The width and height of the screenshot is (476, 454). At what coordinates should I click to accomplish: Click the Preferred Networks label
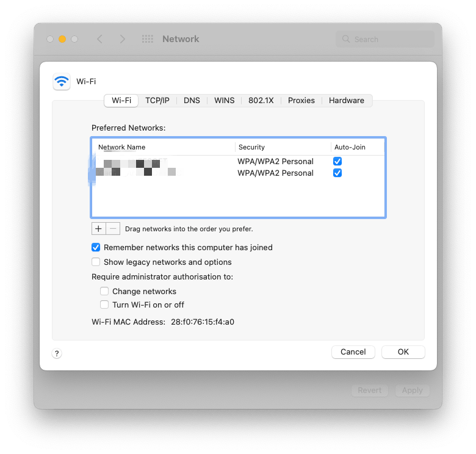tap(128, 128)
